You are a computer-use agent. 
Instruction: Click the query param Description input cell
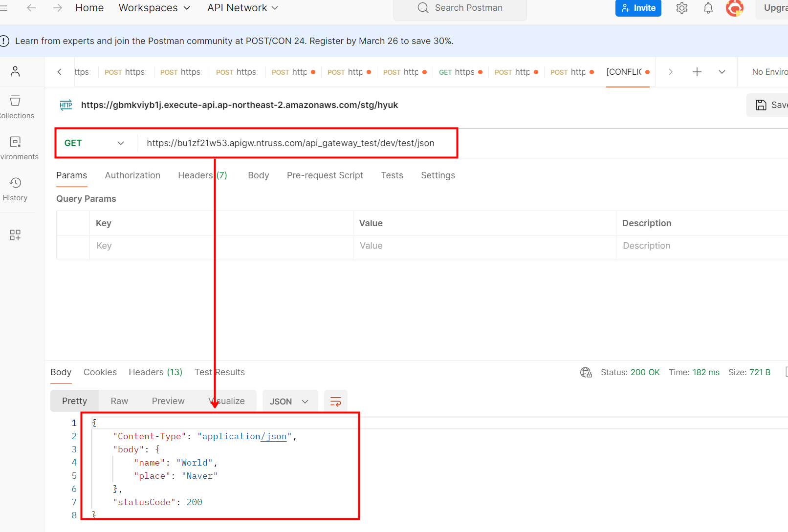coord(702,246)
